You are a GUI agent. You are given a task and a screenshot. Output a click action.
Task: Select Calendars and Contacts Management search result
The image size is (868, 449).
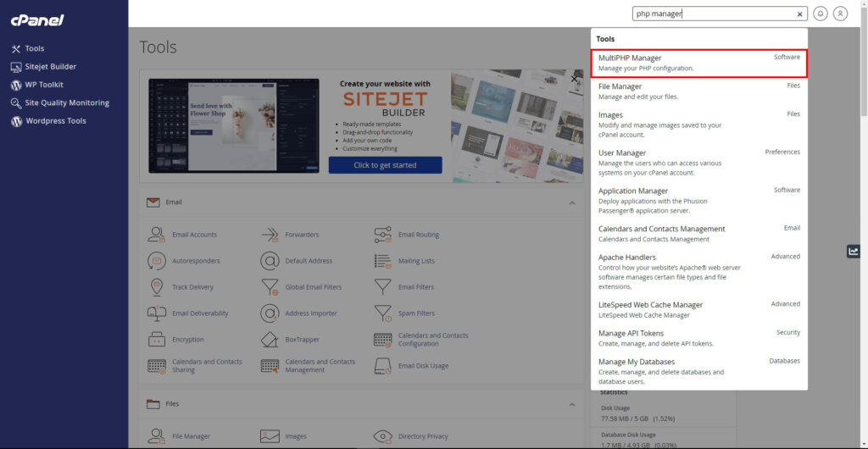coord(699,234)
